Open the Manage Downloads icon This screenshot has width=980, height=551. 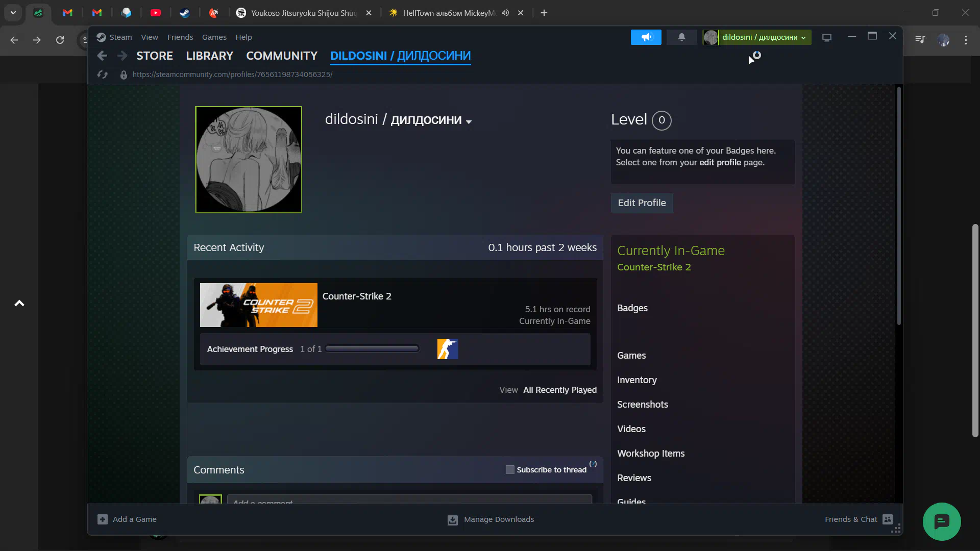(453, 519)
